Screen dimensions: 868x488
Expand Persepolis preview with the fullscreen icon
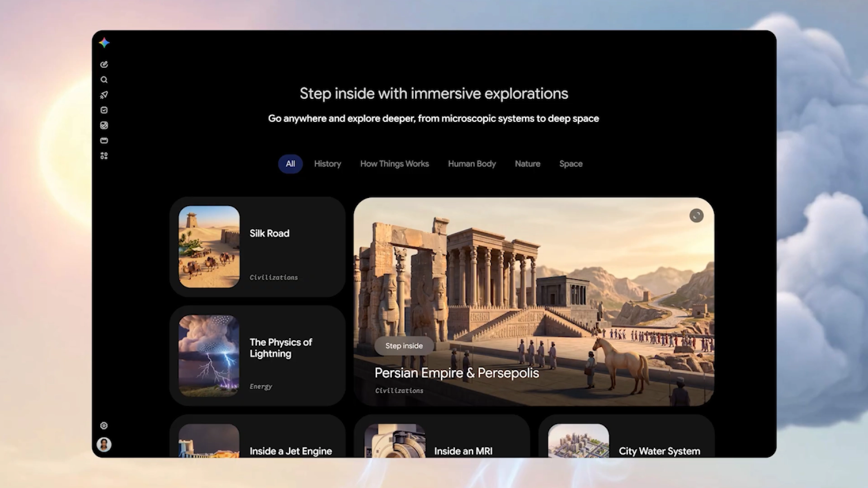696,216
